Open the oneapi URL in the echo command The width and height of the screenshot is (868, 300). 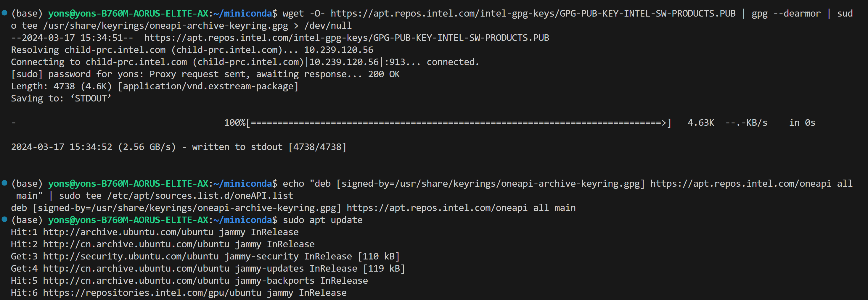tap(741, 183)
